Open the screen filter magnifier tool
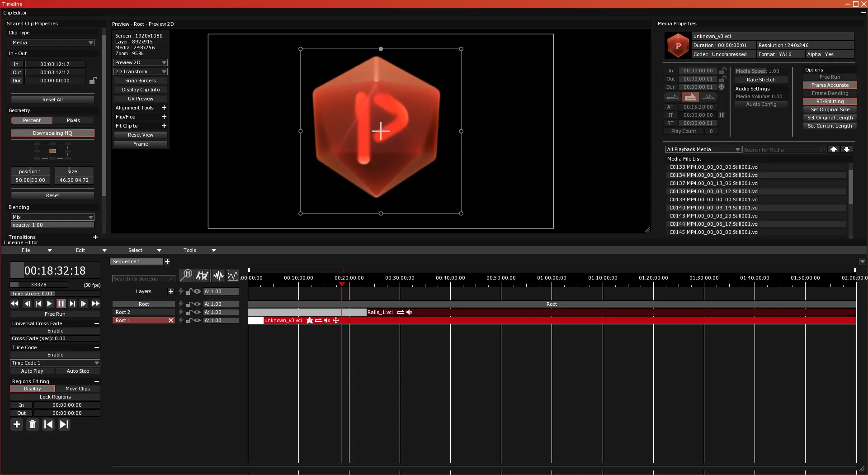Viewport: 868px width, 475px height. click(186, 275)
